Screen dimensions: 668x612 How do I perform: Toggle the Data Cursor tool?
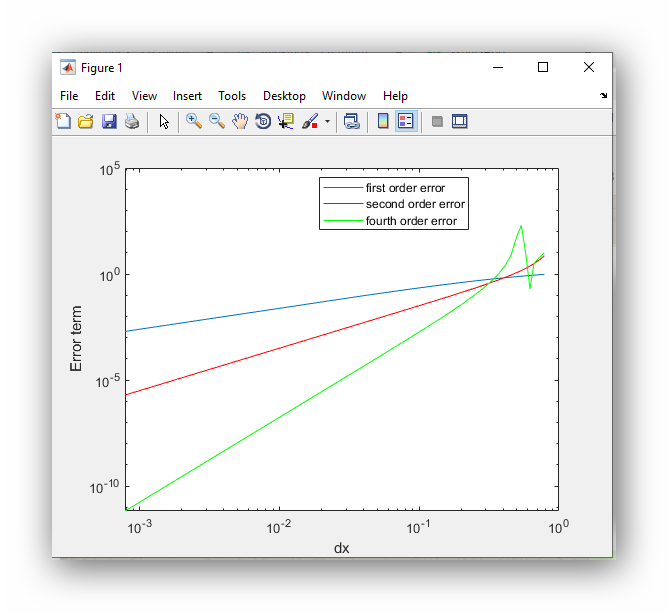(x=286, y=122)
